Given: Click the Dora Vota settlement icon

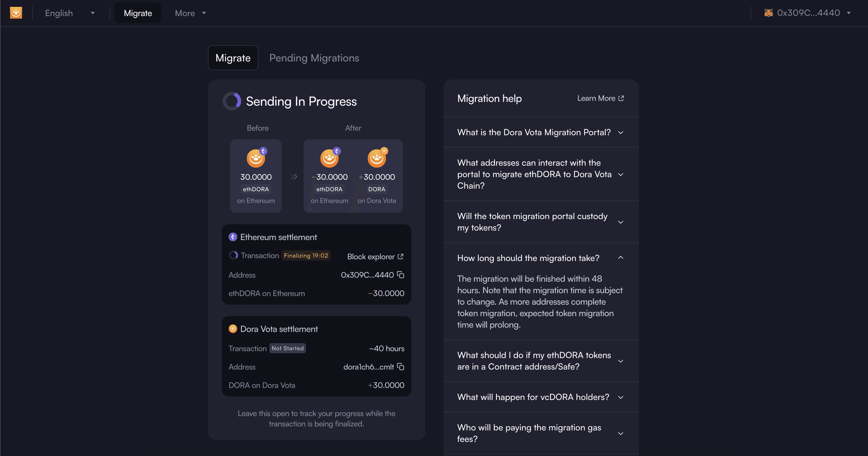Looking at the screenshot, I should pos(233,329).
